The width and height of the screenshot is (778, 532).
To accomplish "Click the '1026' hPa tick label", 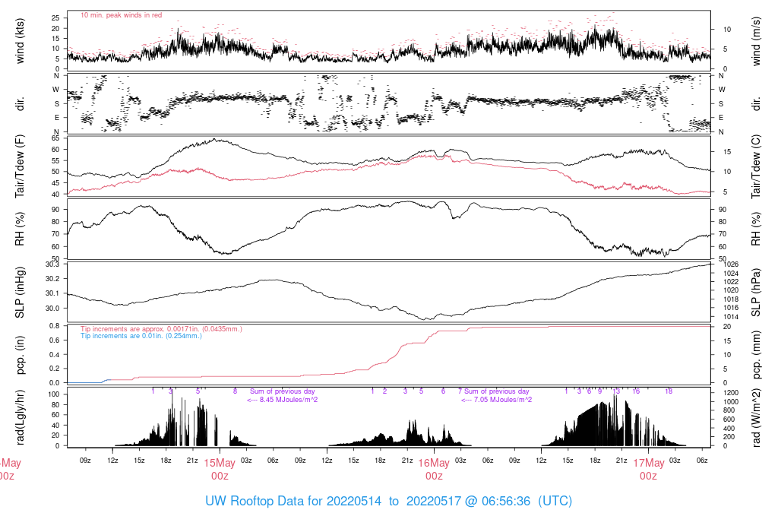I will [731, 264].
